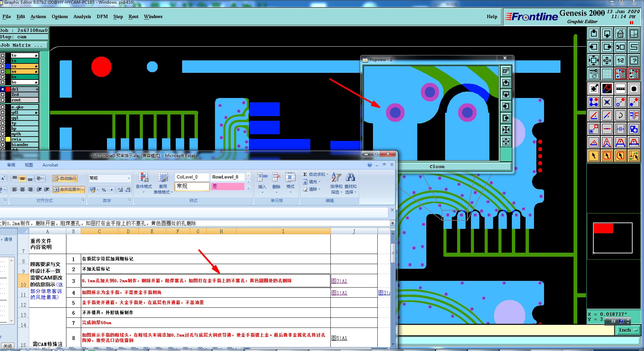Viewport: 644px width, 351px height.
Task: Click the pan up icon
Action: pyautogui.click(x=594, y=34)
